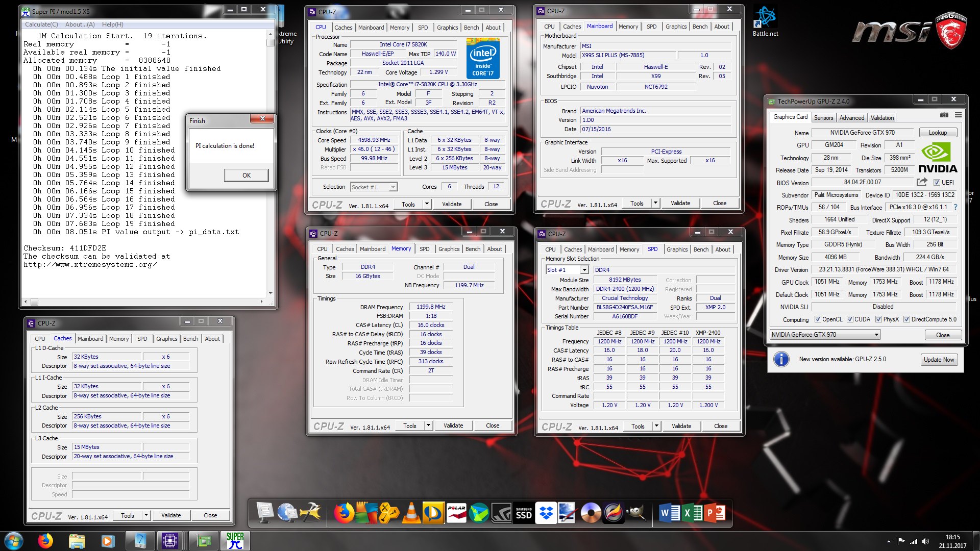The image size is (980, 551).
Task: Open the disc burner icon in the dock
Action: (591, 513)
